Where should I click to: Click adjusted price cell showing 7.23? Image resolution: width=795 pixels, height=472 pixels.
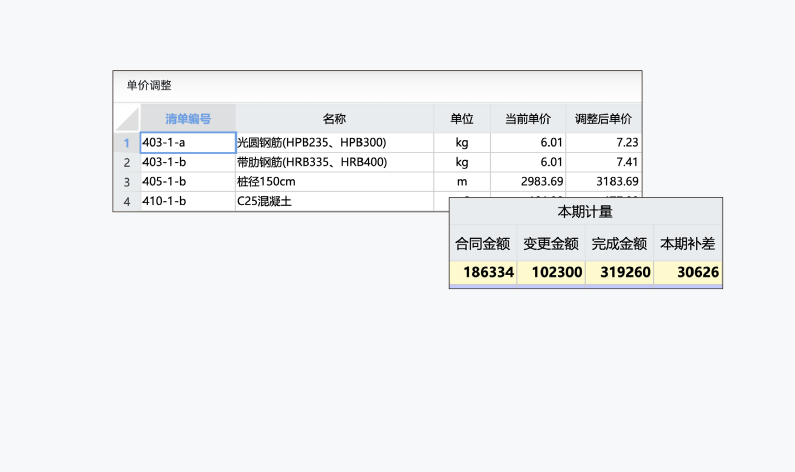click(x=603, y=143)
